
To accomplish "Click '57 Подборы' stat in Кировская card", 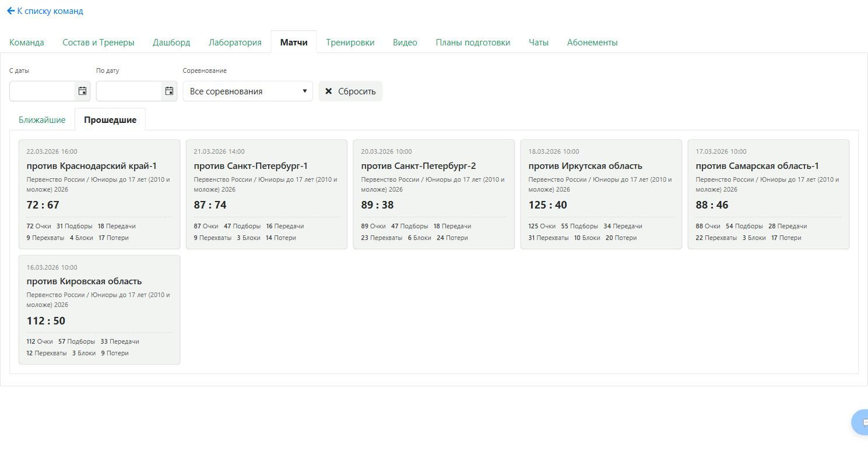I will click(76, 341).
